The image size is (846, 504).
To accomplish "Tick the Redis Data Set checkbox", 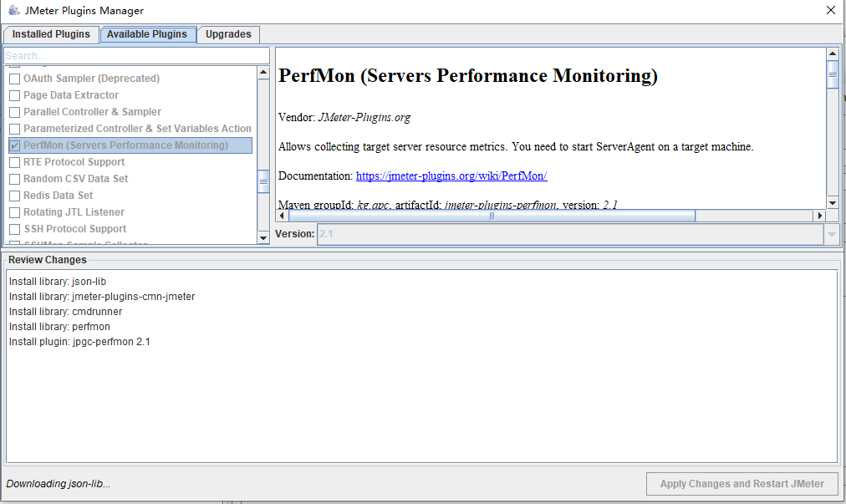I will click(14, 196).
